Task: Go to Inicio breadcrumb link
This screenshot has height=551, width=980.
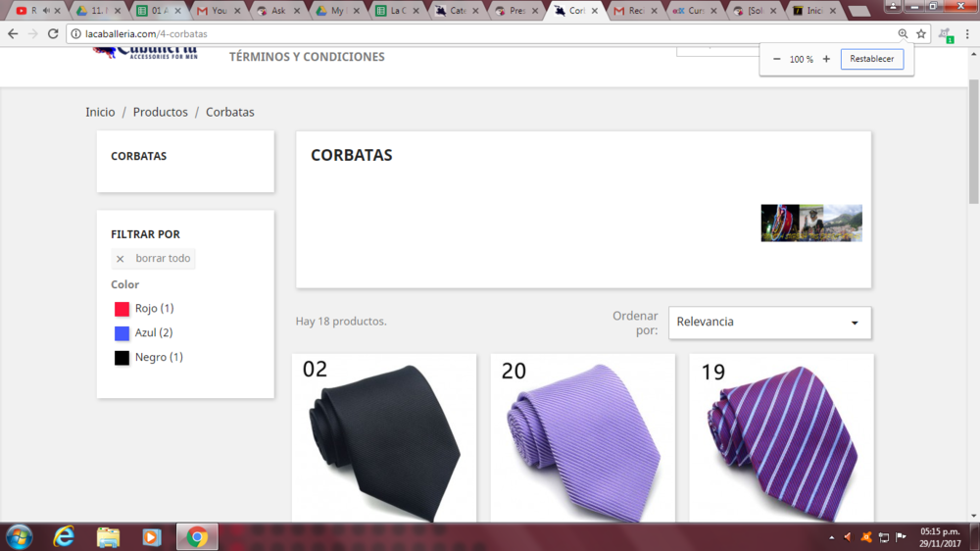Action: coord(100,112)
